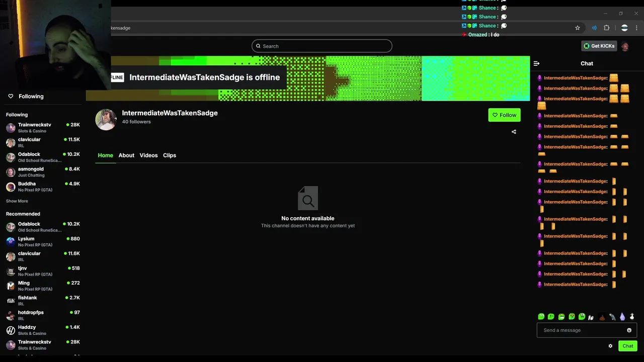Image resolution: width=644 pixels, height=362 pixels.
Task: Click the 40 followers text
Action: point(136,122)
